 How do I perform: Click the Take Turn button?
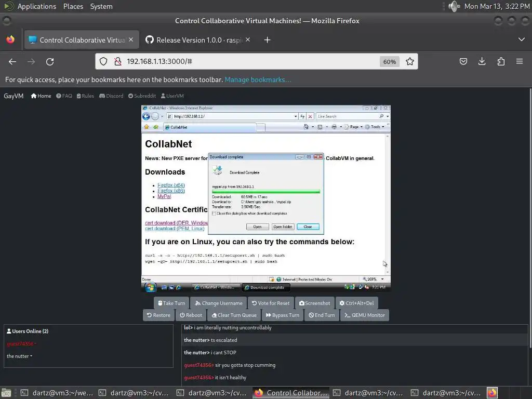[171, 303]
